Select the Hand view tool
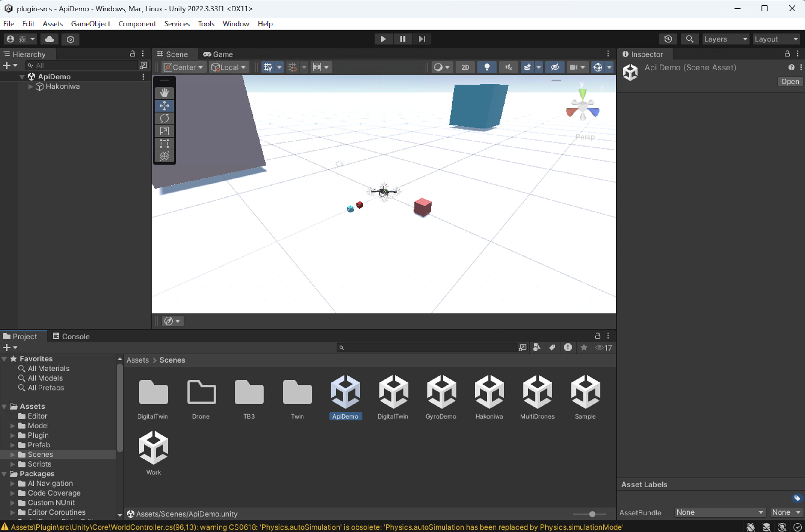 point(164,93)
